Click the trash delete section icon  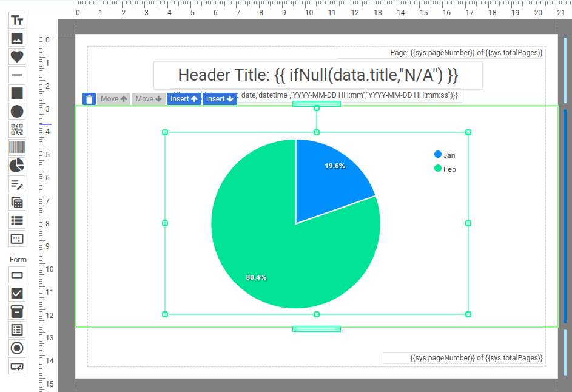tap(89, 99)
